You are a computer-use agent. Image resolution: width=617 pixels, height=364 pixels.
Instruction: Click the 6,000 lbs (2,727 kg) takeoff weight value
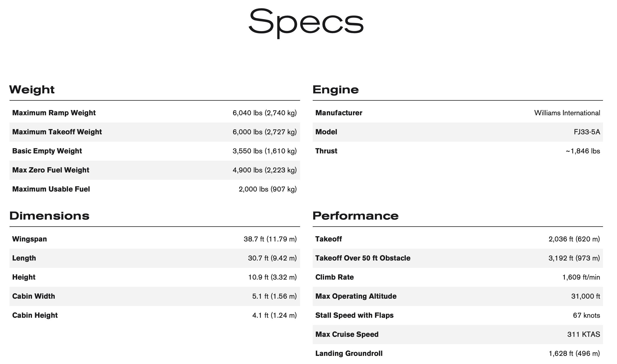265,132
